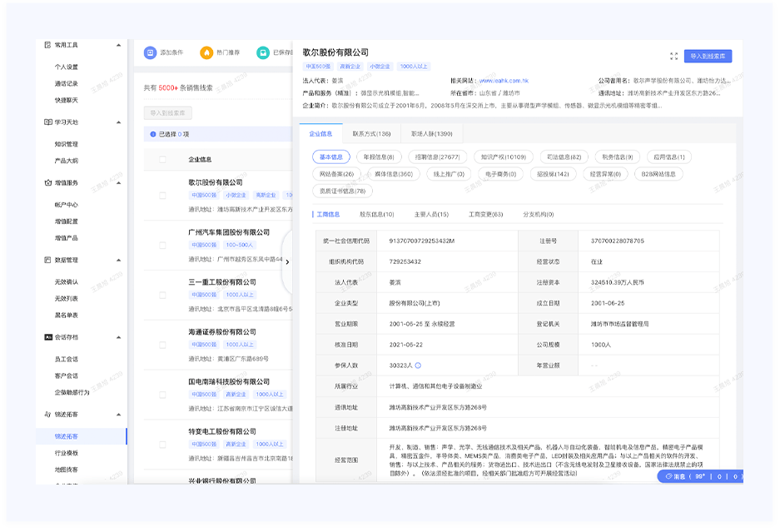This screenshot has height=532, width=780.
Task: Click the blue 导入到线索库 button
Action: (x=708, y=57)
